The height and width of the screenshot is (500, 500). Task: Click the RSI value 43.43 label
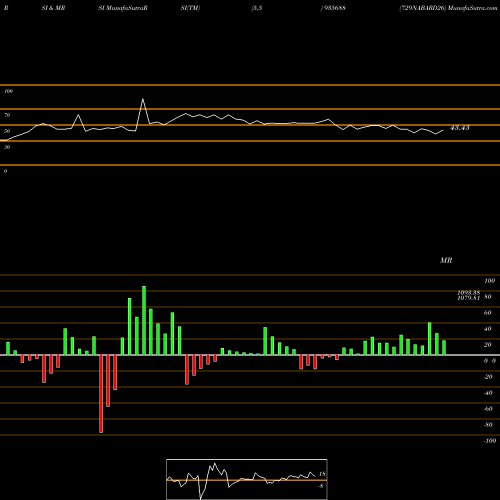point(460,128)
